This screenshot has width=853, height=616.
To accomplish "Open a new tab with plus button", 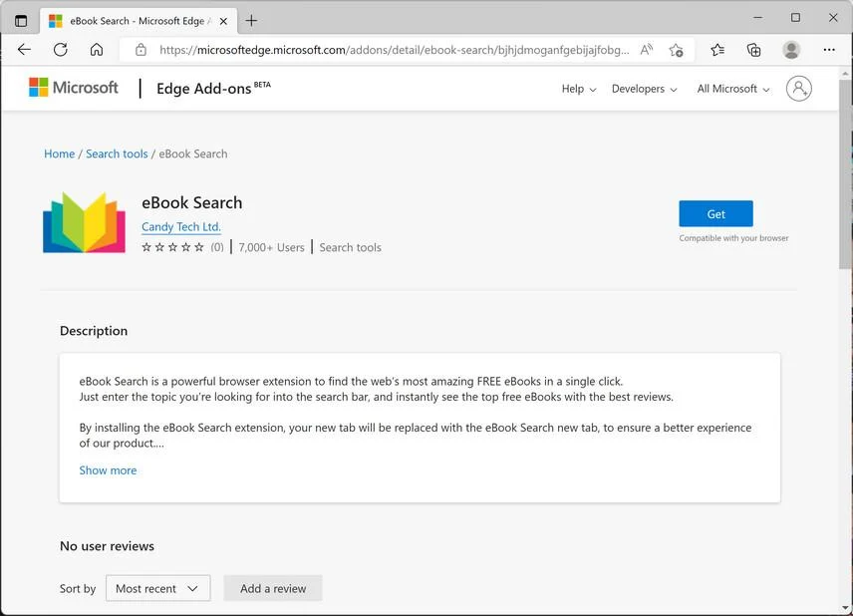I will click(251, 21).
